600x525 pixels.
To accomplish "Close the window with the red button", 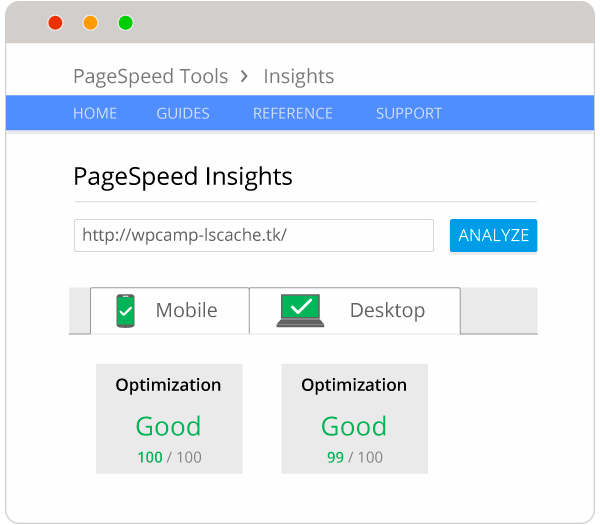I will coord(55,23).
